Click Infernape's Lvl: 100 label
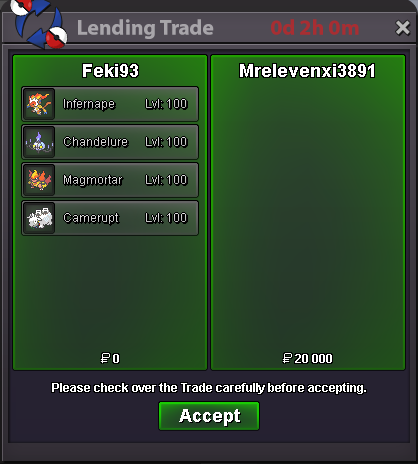This screenshot has height=464, width=418. point(166,104)
